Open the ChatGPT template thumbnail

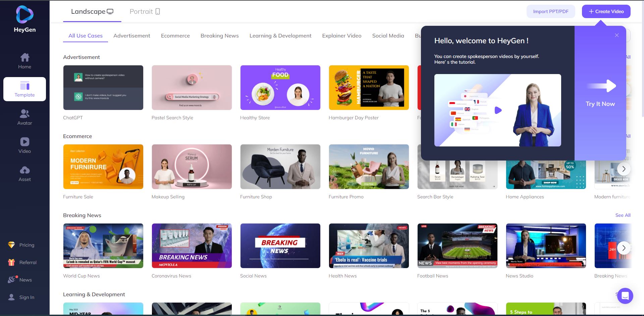point(103,87)
